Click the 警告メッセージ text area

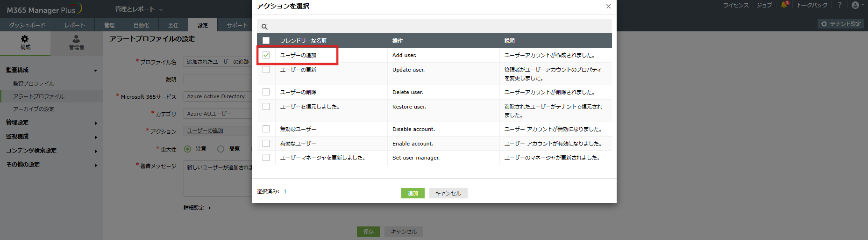coord(218,180)
